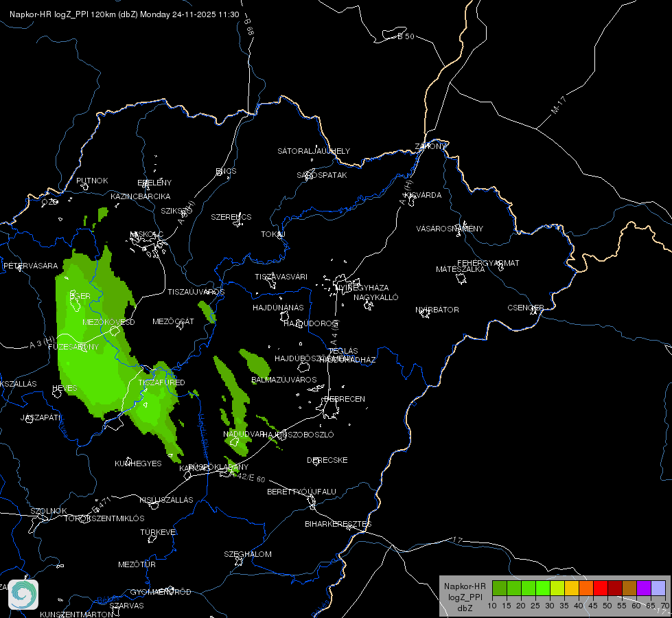The height and width of the screenshot is (618, 672).
Task: Click the MISKOLC city label
Action: (x=147, y=234)
